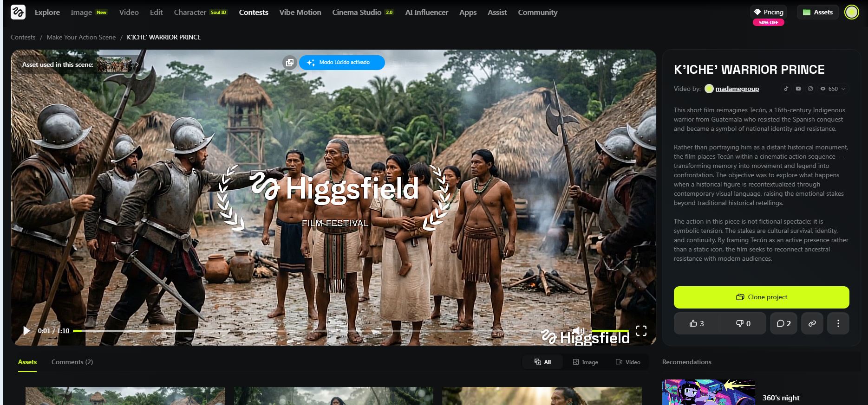This screenshot has height=405, width=868.
Task: Click the Higgsfield logo in the header
Action: tap(18, 12)
